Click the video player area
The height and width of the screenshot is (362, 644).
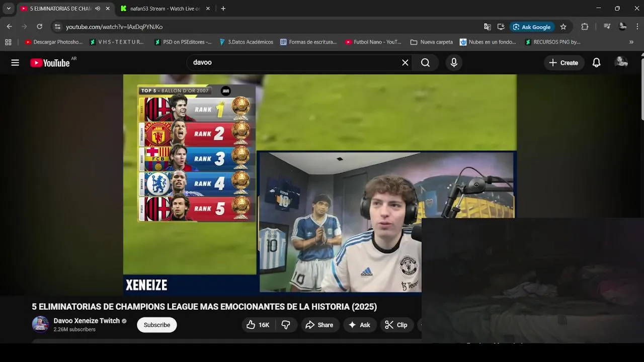click(319, 185)
